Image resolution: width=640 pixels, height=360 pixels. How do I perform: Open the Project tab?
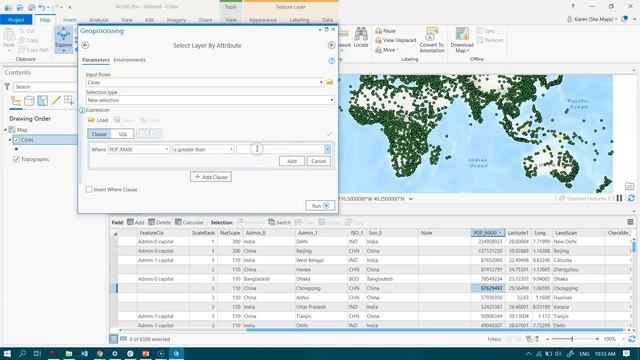click(16, 20)
